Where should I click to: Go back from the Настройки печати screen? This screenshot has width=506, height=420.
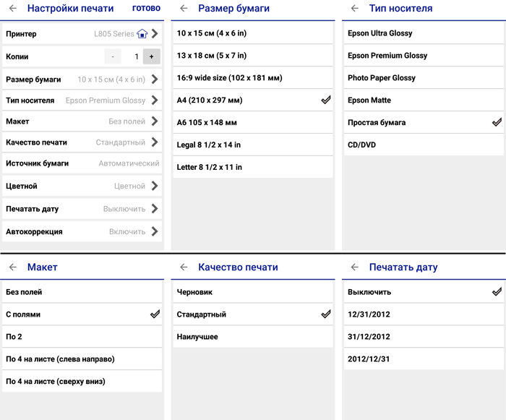(13, 8)
